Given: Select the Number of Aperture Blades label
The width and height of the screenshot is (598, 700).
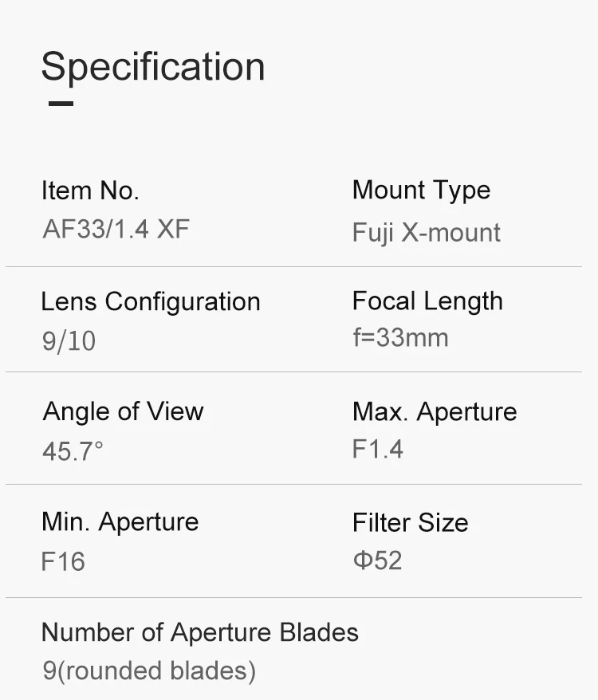Looking at the screenshot, I should (x=200, y=632).
